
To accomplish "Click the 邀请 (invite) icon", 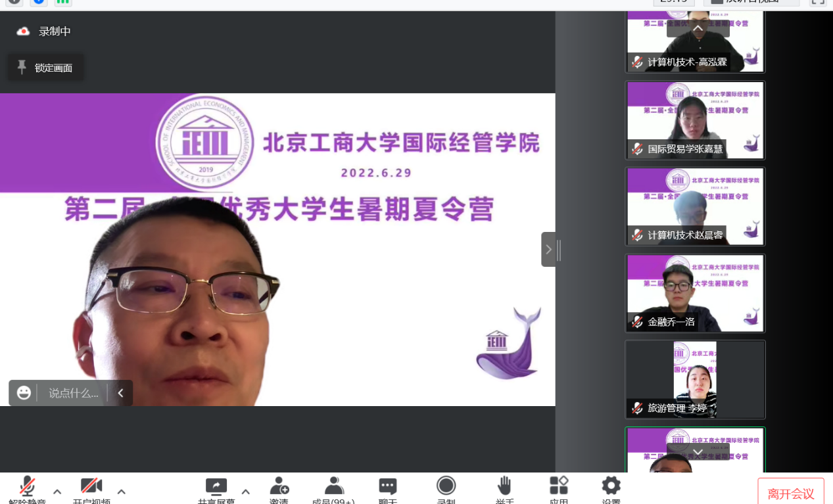I will (279, 487).
